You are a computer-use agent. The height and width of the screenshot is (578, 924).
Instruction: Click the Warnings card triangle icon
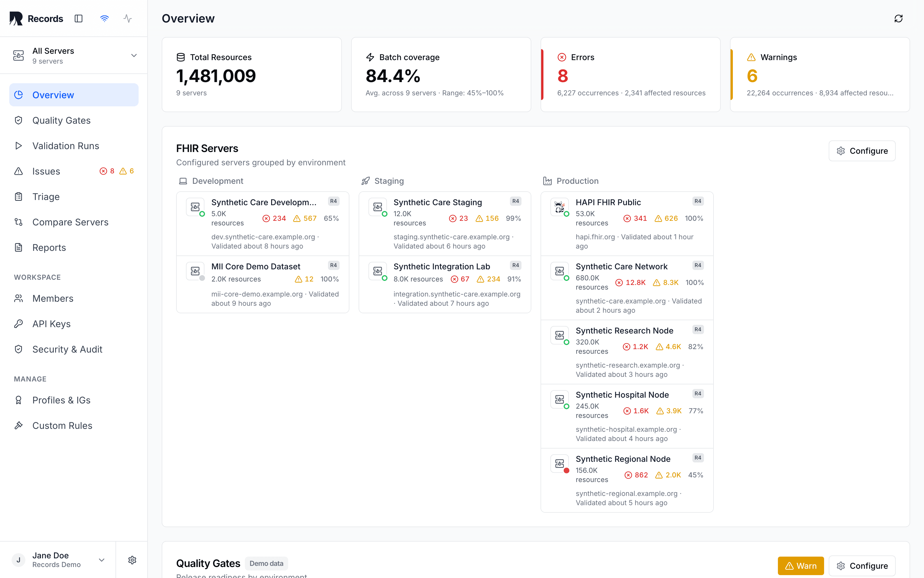(x=751, y=57)
